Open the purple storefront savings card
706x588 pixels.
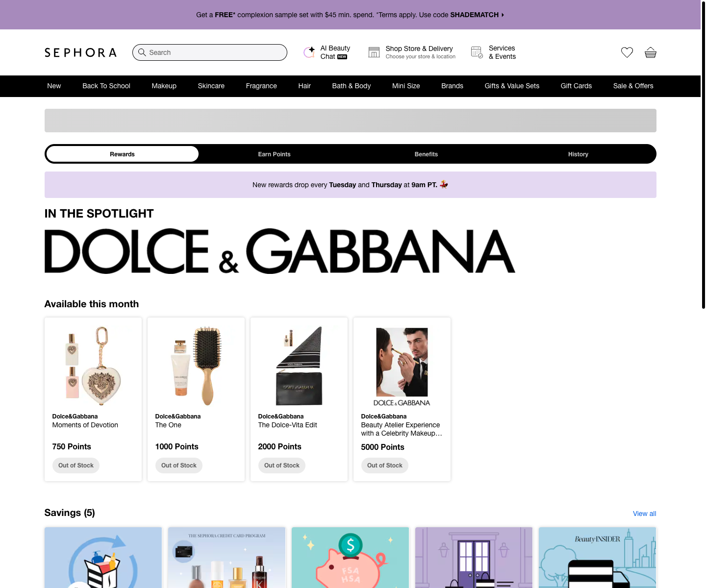point(474,558)
